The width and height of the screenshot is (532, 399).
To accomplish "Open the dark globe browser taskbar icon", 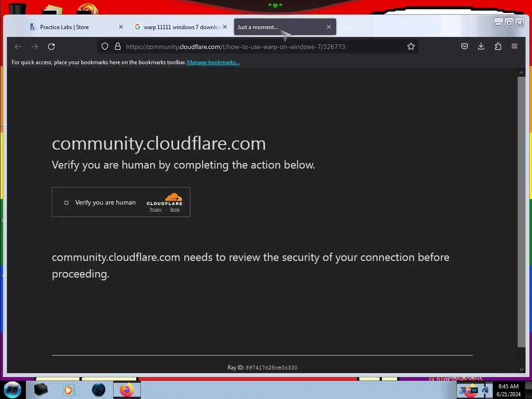I will pyautogui.click(x=99, y=390).
